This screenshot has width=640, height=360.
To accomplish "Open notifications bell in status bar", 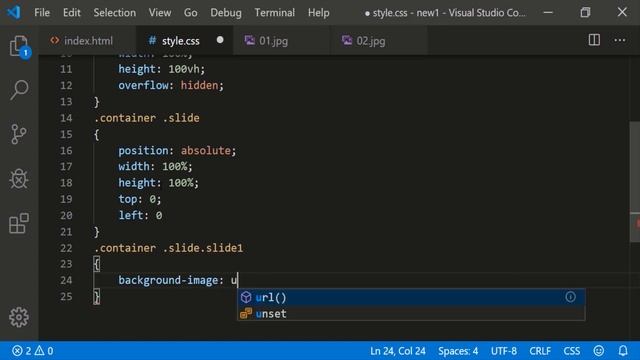I will coord(623,351).
